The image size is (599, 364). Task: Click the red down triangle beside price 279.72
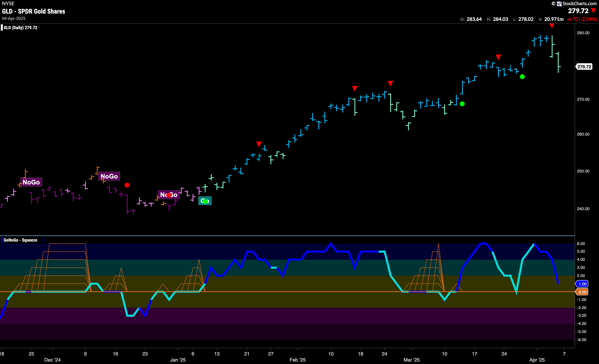(x=593, y=11)
